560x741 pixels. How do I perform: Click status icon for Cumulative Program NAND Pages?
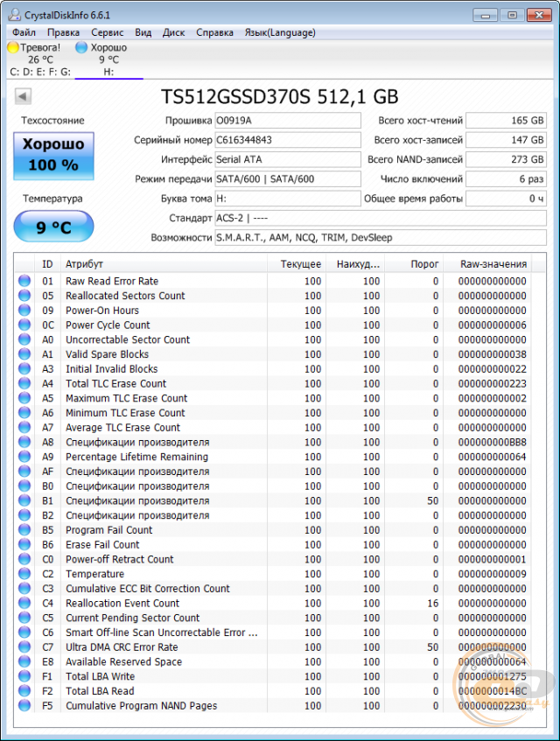24,705
